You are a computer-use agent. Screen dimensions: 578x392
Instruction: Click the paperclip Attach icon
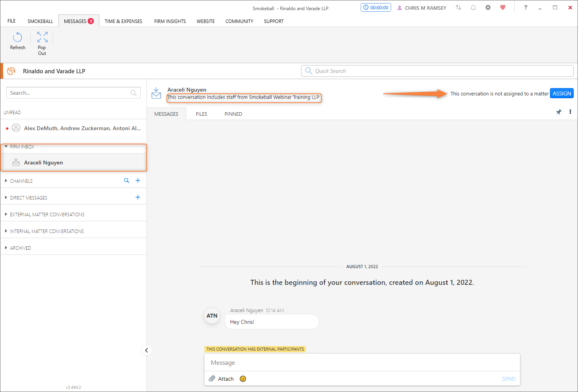pyautogui.click(x=212, y=379)
